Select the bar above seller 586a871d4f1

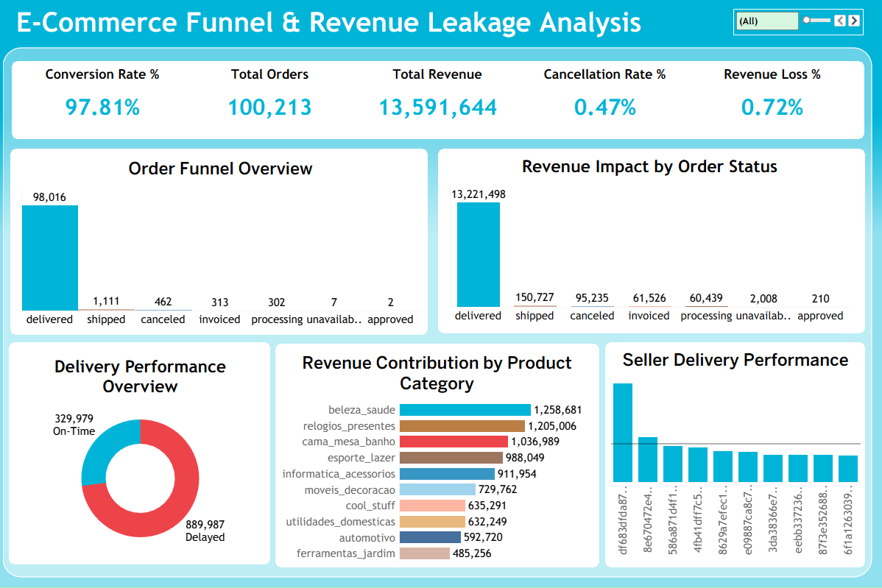click(x=673, y=464)
